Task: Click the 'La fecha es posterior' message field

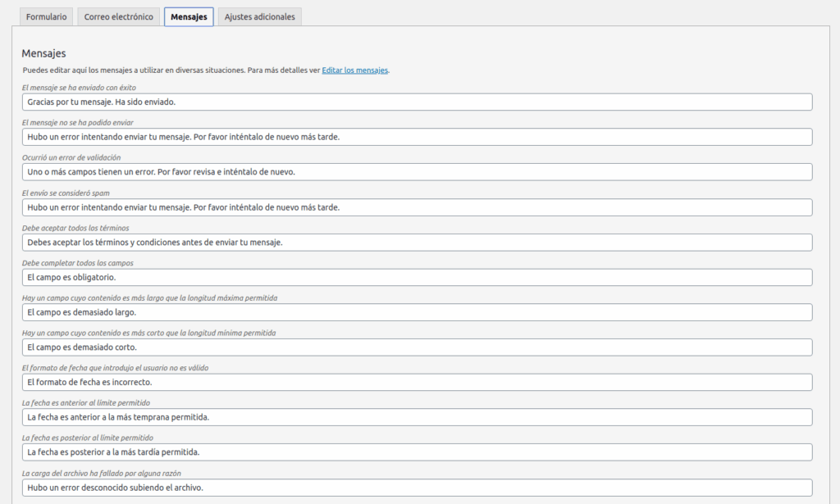Action: click(x=417, y=452)
